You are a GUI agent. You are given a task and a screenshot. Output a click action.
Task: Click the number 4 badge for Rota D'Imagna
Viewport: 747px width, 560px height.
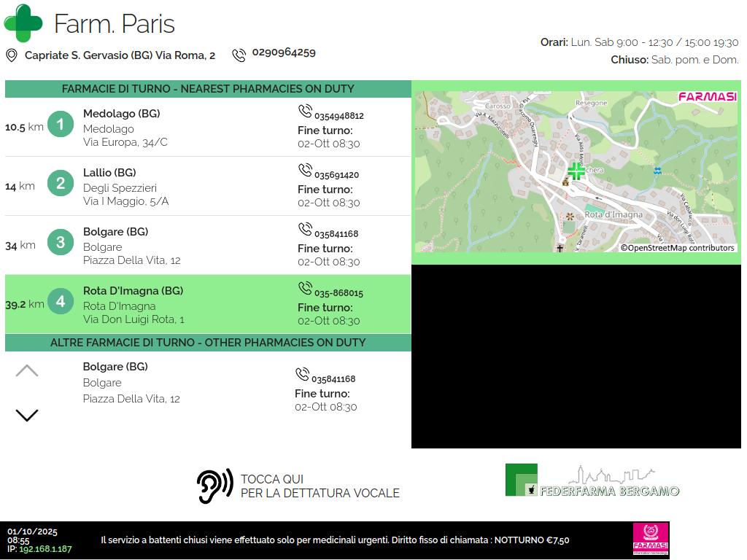coord(61,301)
